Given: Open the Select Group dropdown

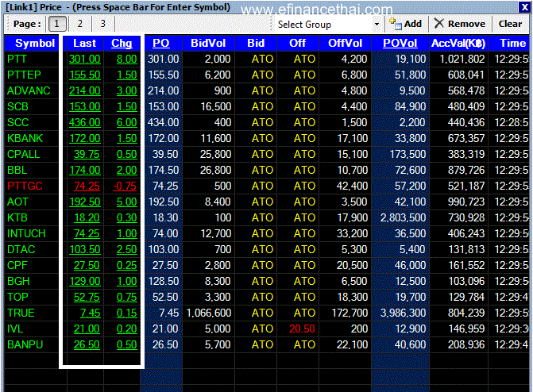Looking at the screenshot, I should point(377,24).
